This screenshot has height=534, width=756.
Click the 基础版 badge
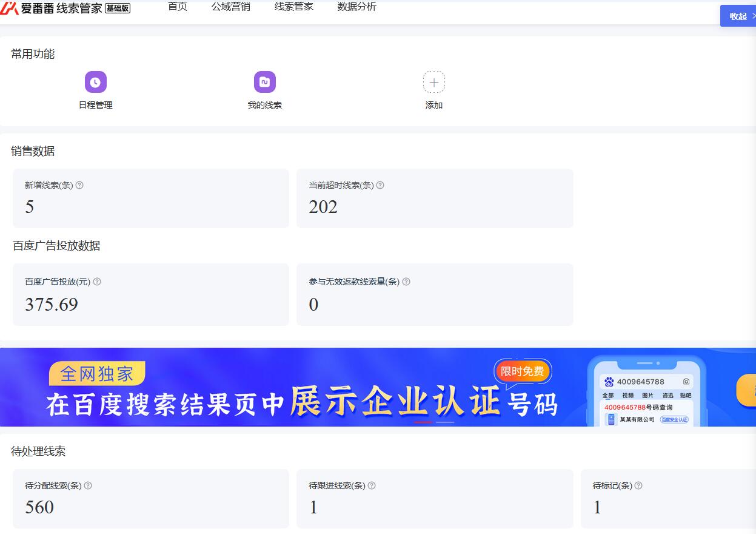click(x=118, y=8)
